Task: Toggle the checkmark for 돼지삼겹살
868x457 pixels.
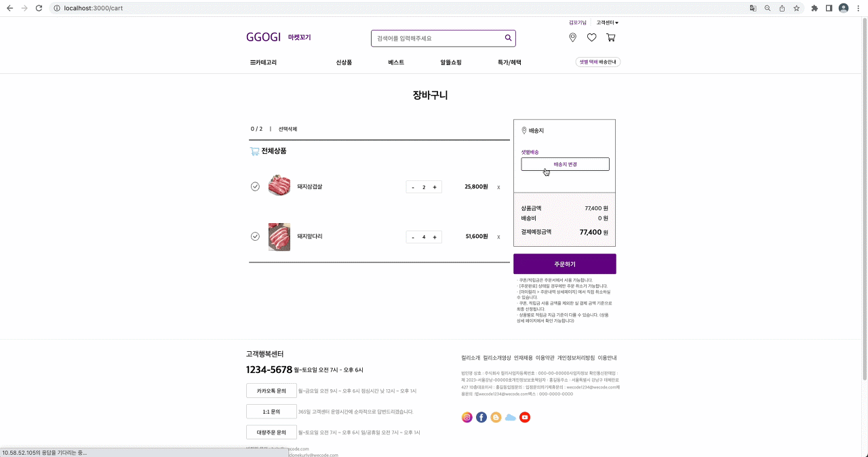Action: pos(255,186)
